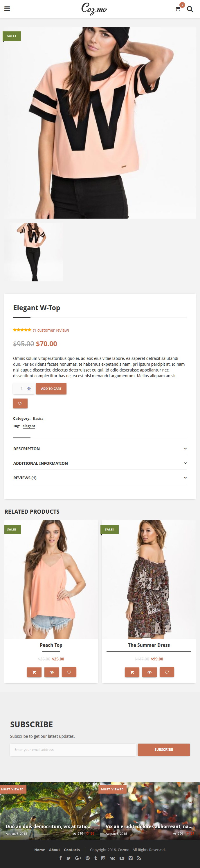Image resolution: width=200 pixels, height=868 pixels.
Task: Open the Facebook footer icon
Action: (61, 858)
